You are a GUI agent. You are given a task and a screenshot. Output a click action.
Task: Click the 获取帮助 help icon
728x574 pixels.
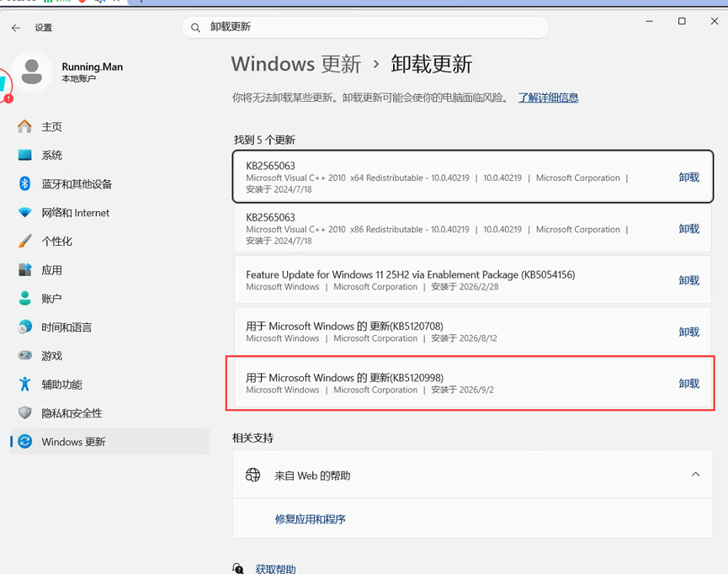tap(238, 568)
